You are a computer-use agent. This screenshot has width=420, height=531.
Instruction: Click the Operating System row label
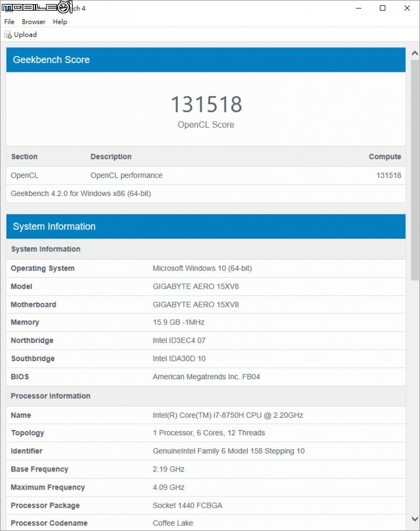tap(43, 268)
